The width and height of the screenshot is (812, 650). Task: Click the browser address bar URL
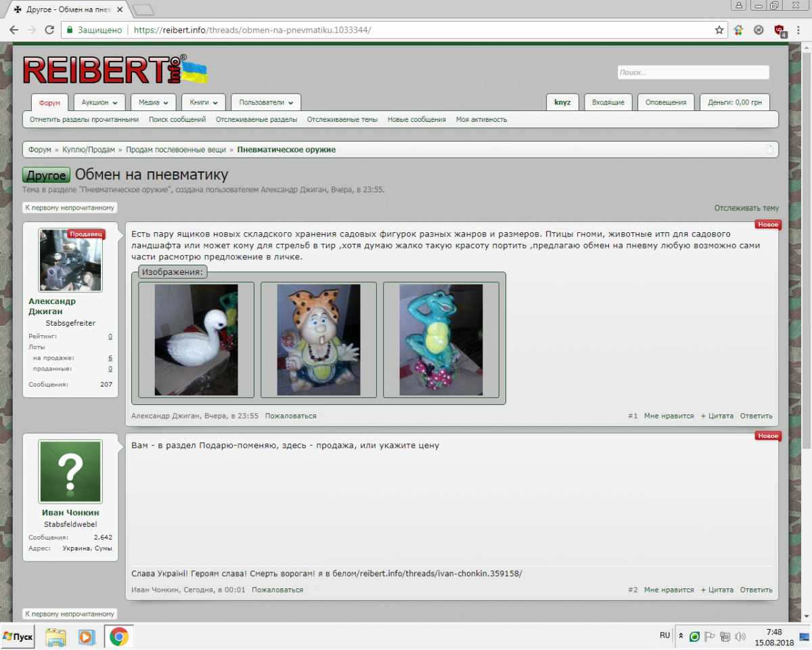252,30
